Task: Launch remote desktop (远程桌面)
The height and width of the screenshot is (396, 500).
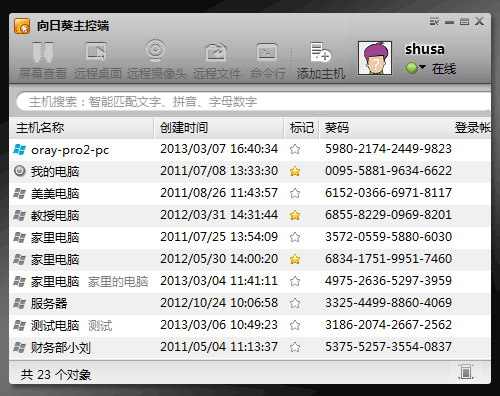Action: (97, 60)
